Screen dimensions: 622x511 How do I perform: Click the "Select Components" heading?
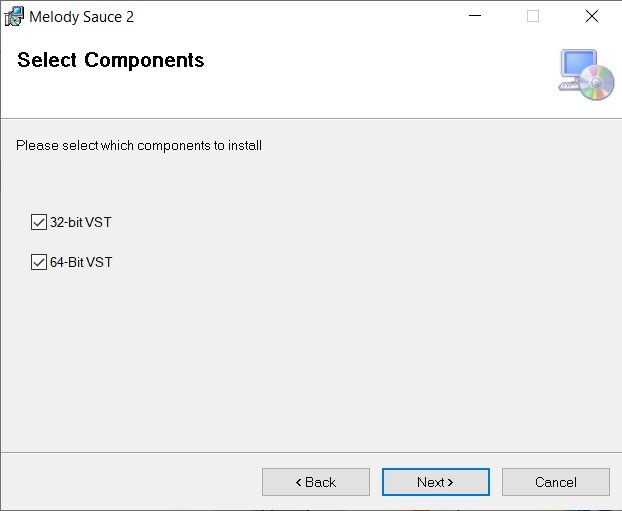(110, 60)
